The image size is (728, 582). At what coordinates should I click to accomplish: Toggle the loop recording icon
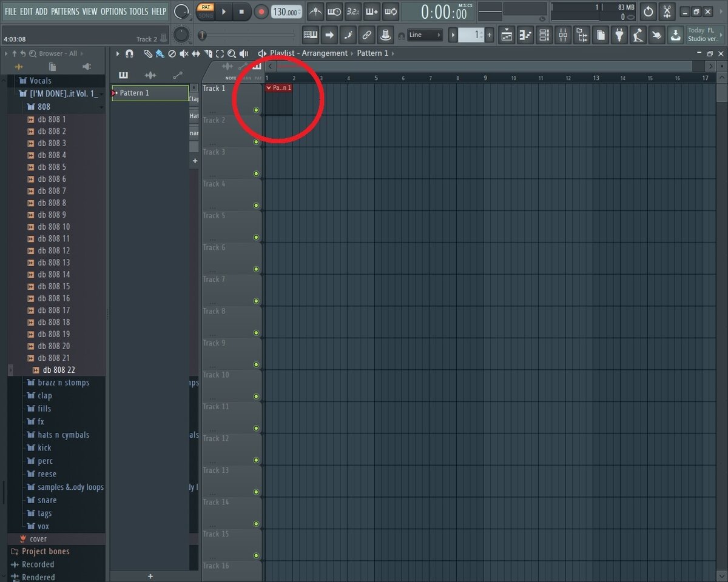click(391, 12)
